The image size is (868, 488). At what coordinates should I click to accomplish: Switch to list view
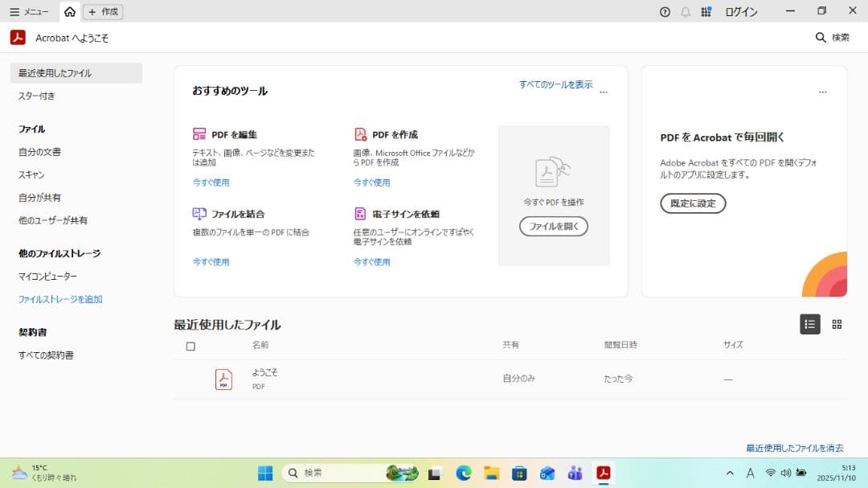[x=809, y=324]
